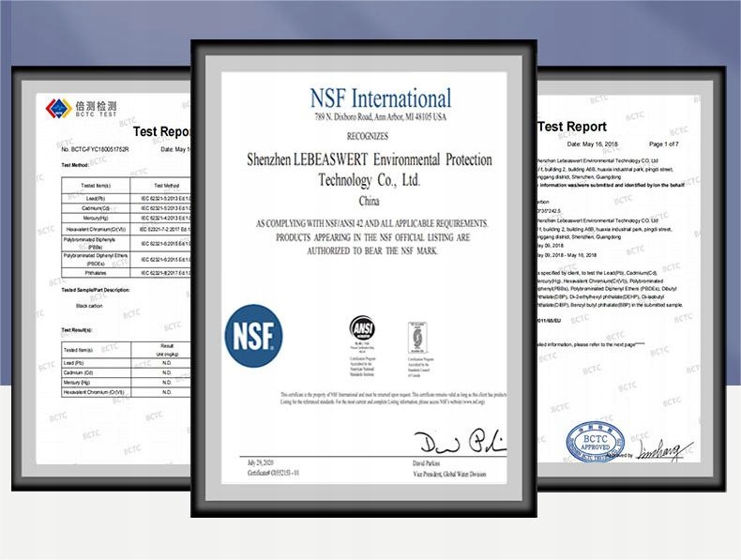Viewport: 741px width, 560px height.
Task: Click Vice President, Global Water Division title
Action: pyautogui.click(x=449, y=474)
